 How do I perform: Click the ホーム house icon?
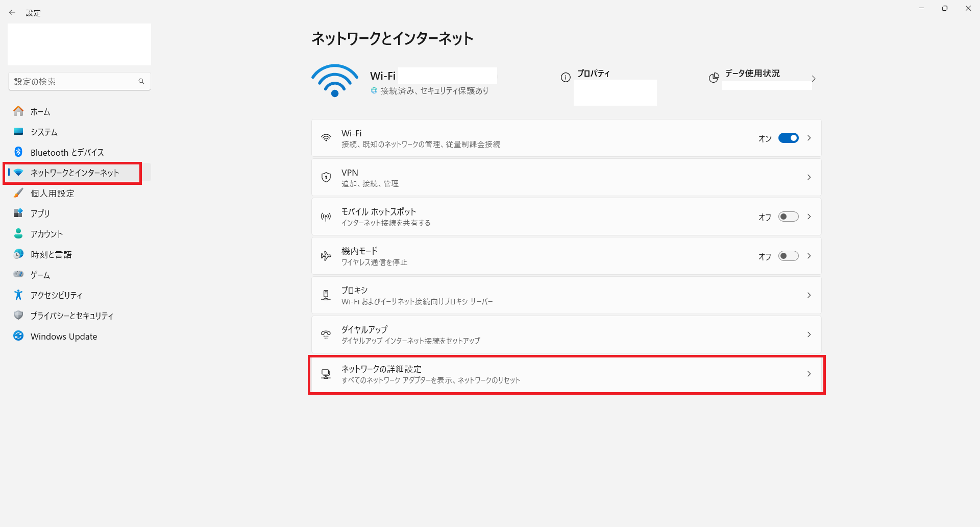pos(18,111)
